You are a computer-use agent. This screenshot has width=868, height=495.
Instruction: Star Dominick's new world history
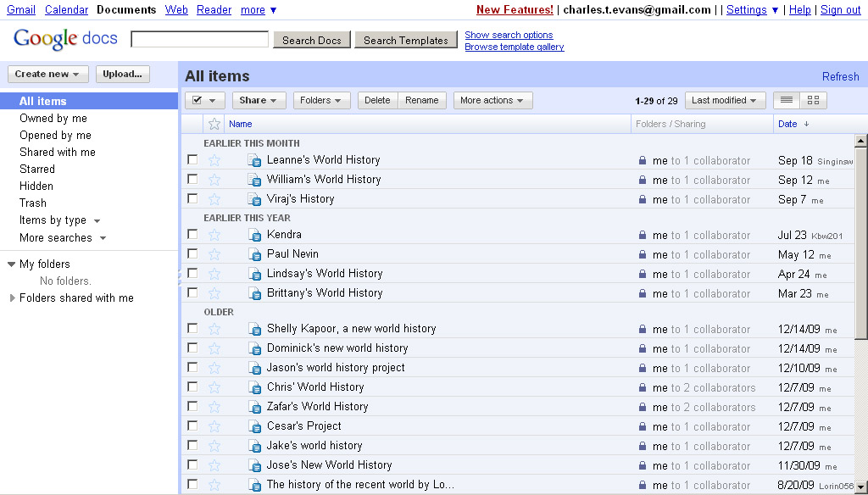point(214,349)
